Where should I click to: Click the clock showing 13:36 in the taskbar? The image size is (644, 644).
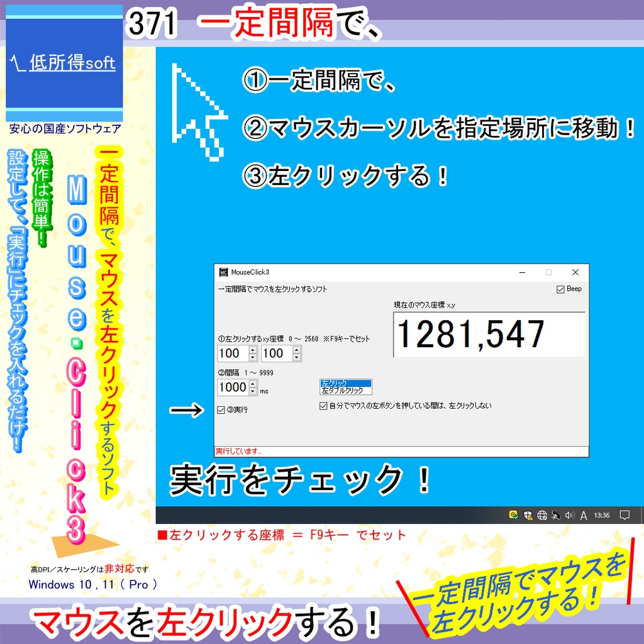602,515
